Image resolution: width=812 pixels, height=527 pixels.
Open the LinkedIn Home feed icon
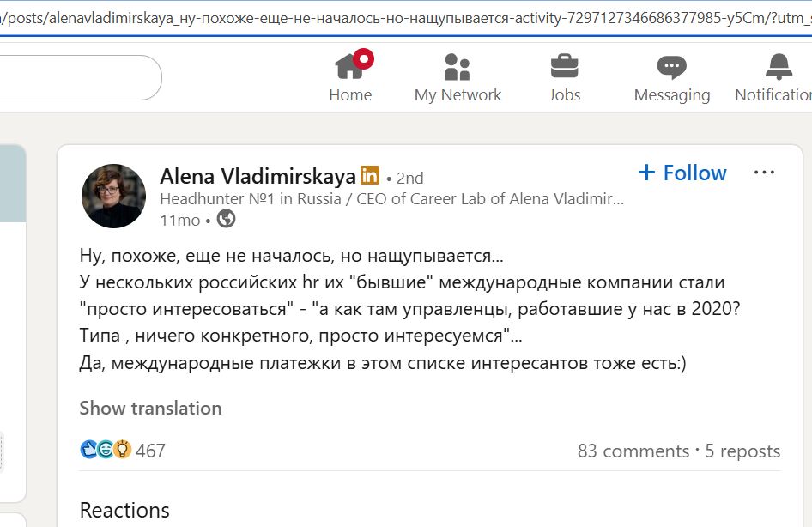[x=350, y=67]
